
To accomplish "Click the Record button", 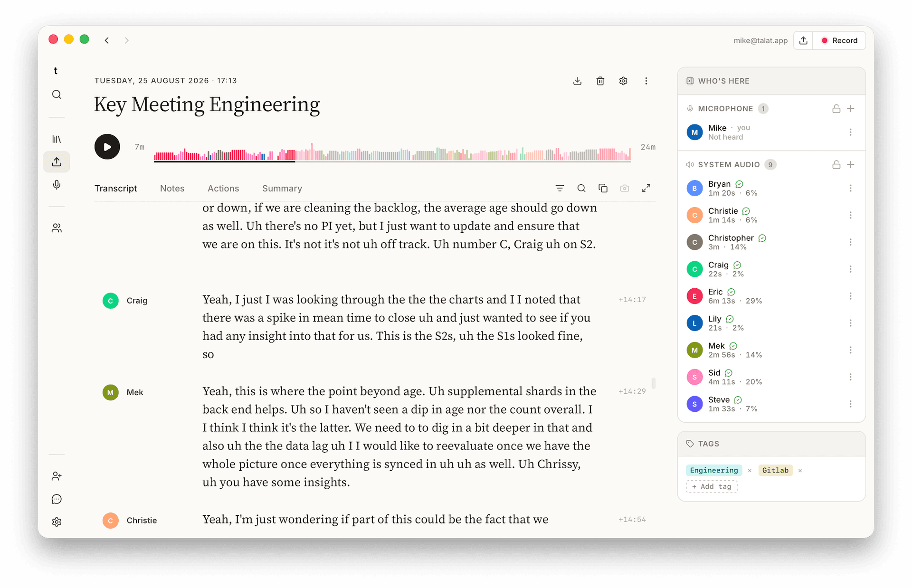I will point(839,41).
